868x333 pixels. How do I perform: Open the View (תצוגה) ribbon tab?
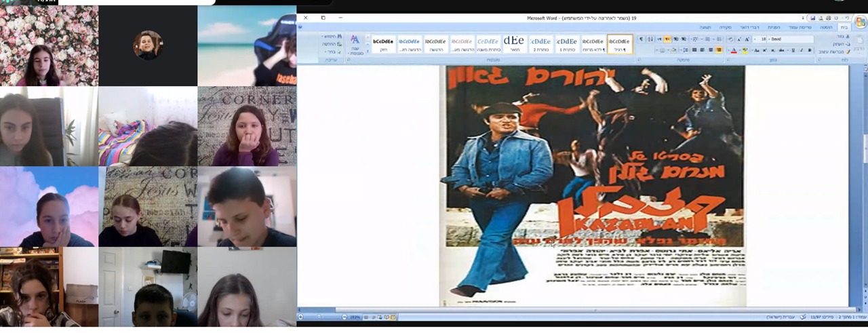[x=705, y=27]
